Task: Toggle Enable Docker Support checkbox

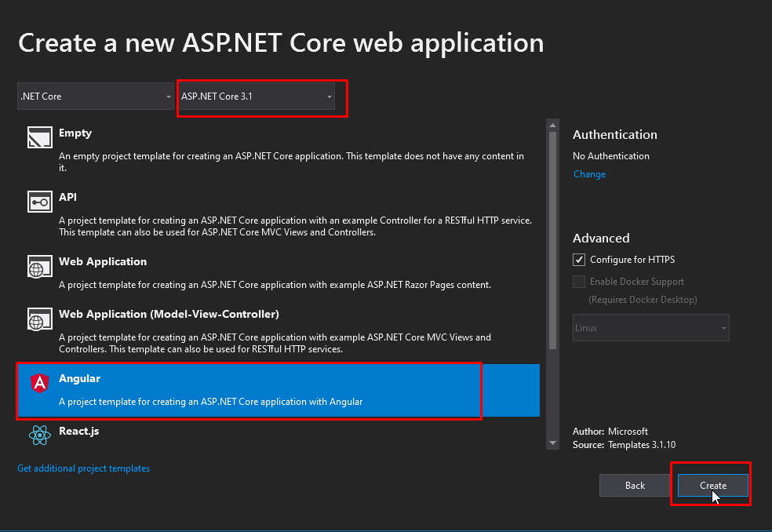Action: pyautogui.click(x=579, y=282)
